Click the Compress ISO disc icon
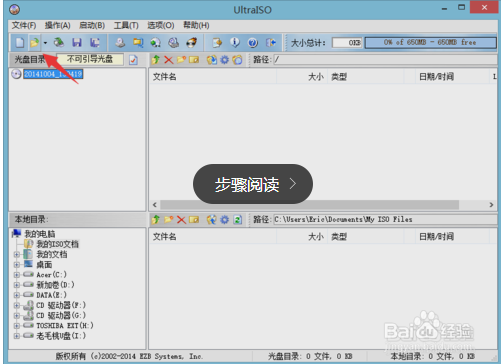 [173, 42]
